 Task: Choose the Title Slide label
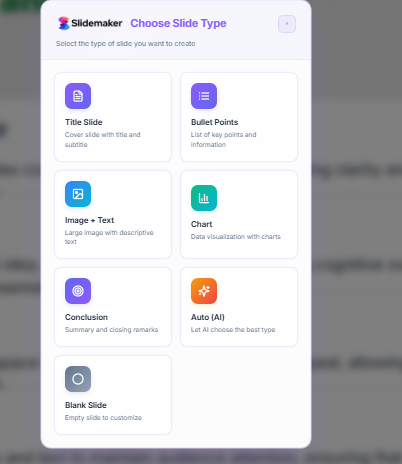[84, 122]
